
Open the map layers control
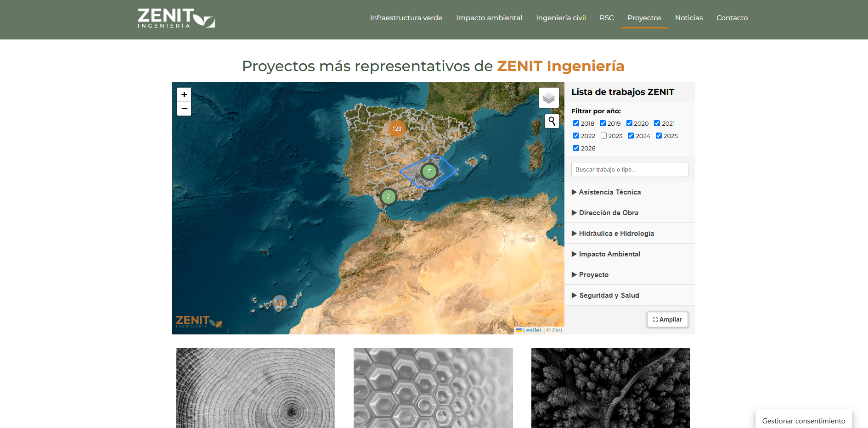(549, 98)
